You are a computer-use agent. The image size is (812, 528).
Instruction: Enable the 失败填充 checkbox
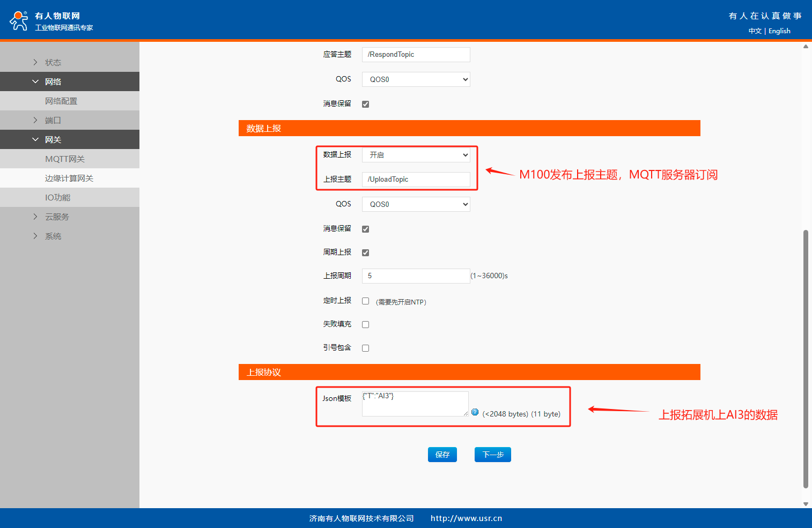click(x=365, y=324)
